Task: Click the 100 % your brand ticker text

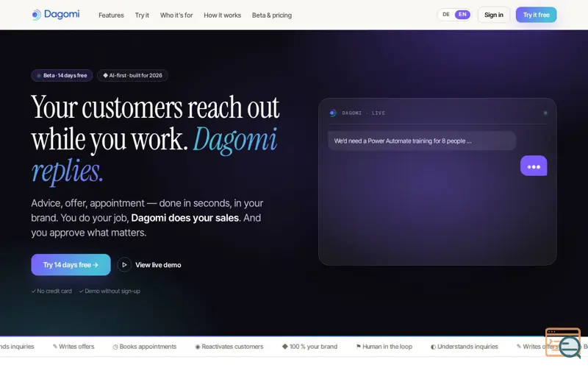Action: [x=313, y=347]
